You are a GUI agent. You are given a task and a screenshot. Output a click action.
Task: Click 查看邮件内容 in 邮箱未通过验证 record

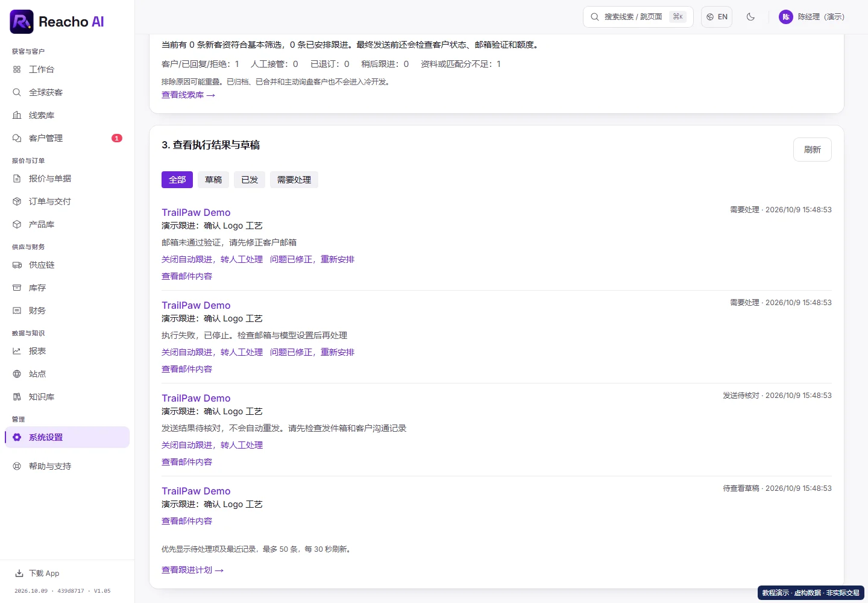click(x=187, y=276)
